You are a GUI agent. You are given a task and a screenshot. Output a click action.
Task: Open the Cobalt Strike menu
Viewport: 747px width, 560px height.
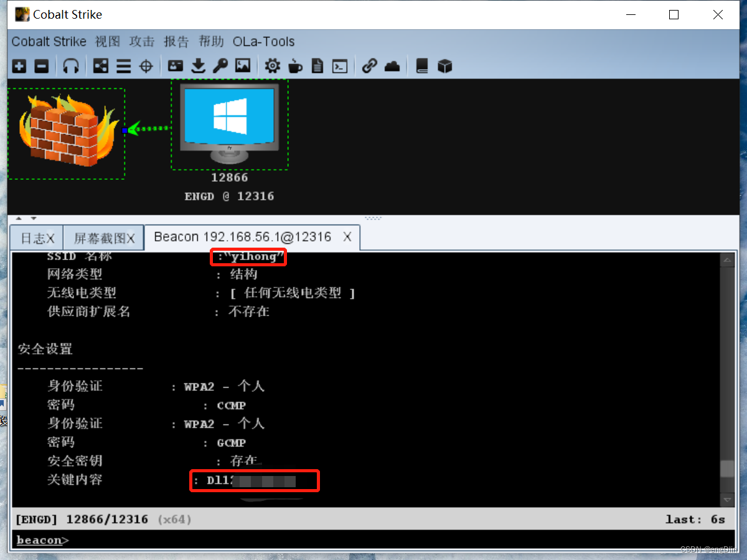pyautogui.click(x=49, y=42)
